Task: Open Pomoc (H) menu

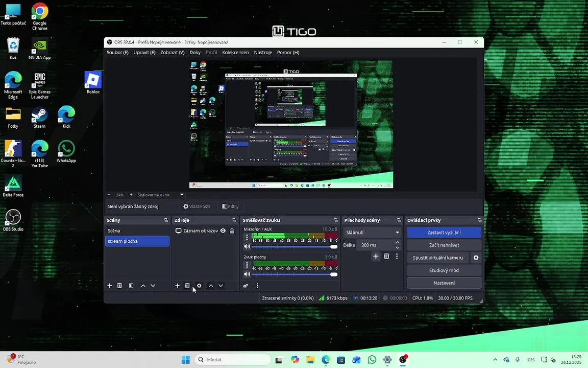Action: (x=288, y=53)
